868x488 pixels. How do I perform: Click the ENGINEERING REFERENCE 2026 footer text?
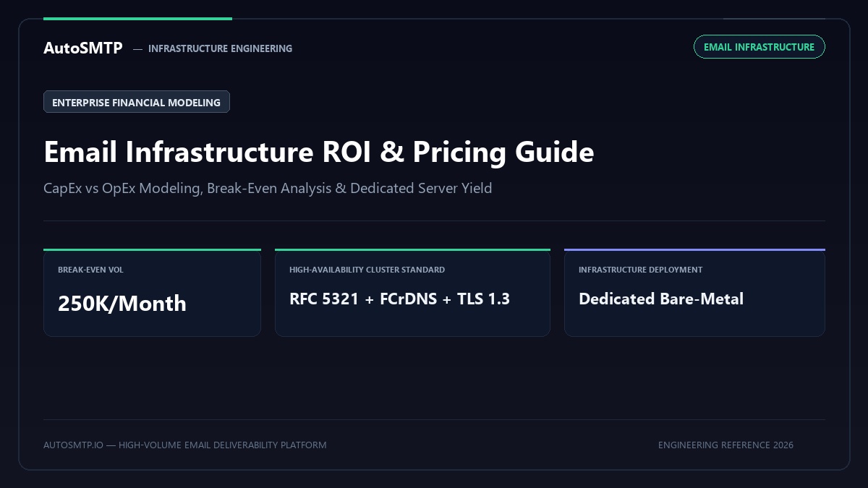tap(726, 445)
